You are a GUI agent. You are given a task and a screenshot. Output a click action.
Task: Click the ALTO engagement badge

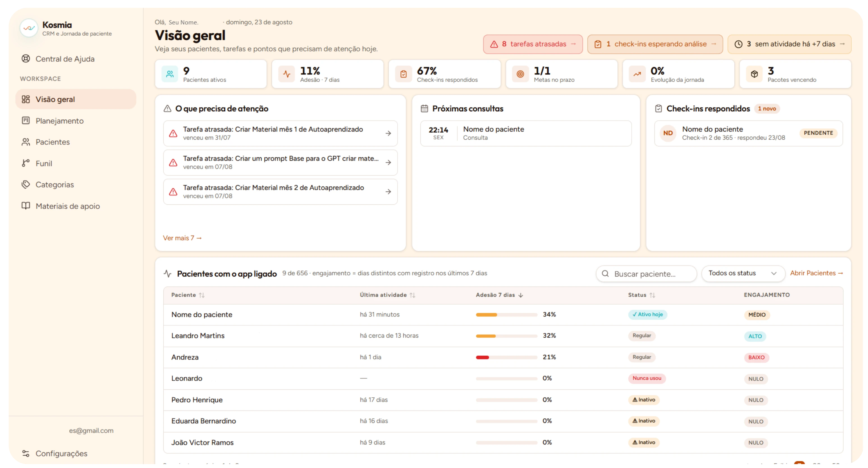[x=755, y=336]
